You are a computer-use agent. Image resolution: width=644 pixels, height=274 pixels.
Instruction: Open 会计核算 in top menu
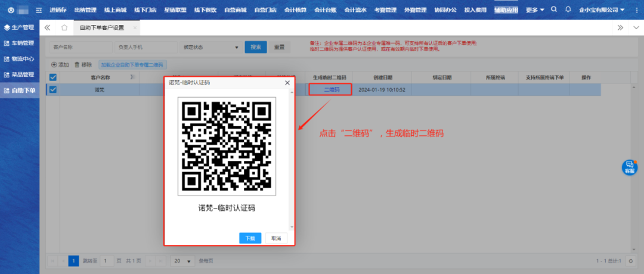[x=294, y=10]
